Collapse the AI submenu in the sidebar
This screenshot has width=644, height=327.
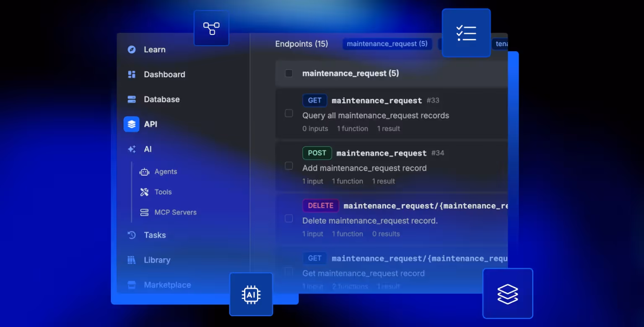148,149
